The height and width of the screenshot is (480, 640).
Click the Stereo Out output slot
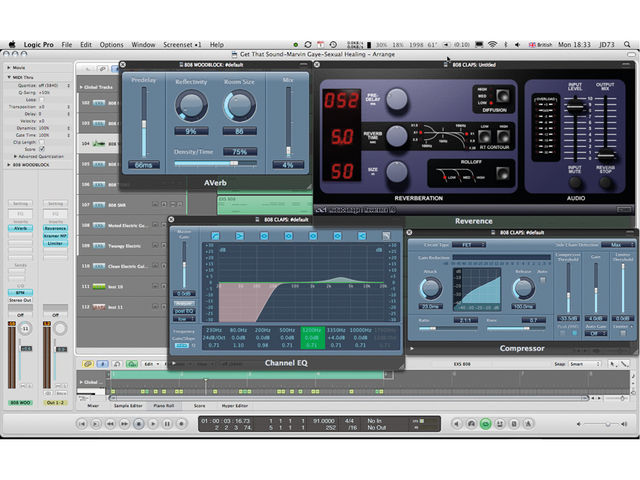point(20,300)
